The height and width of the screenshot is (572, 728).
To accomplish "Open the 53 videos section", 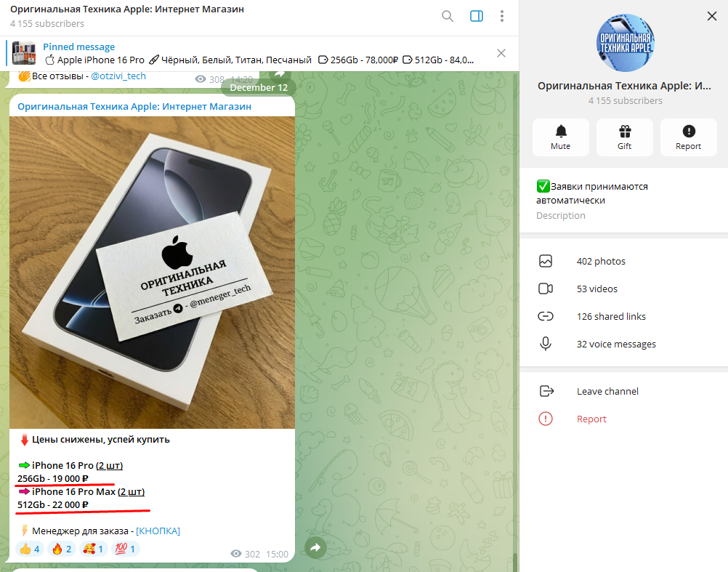I will pos(596,289).
